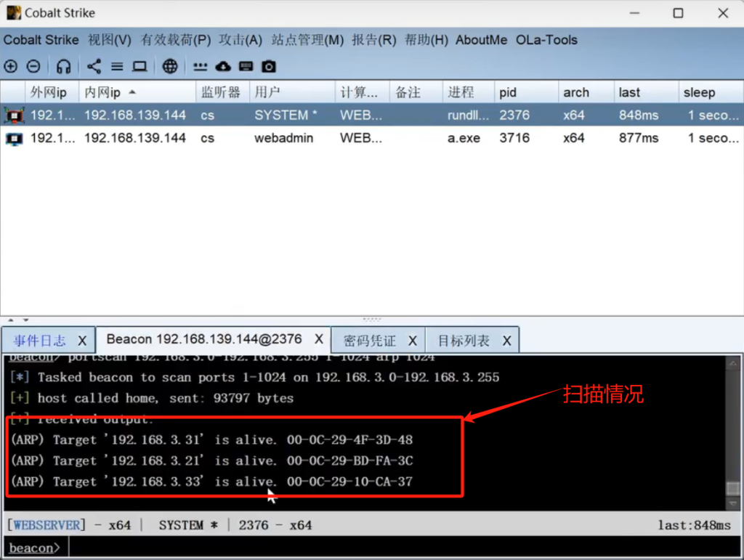Close the 密码凭证 tab
Viewport: 744px width, 560px height.
(x=413, y=341)
